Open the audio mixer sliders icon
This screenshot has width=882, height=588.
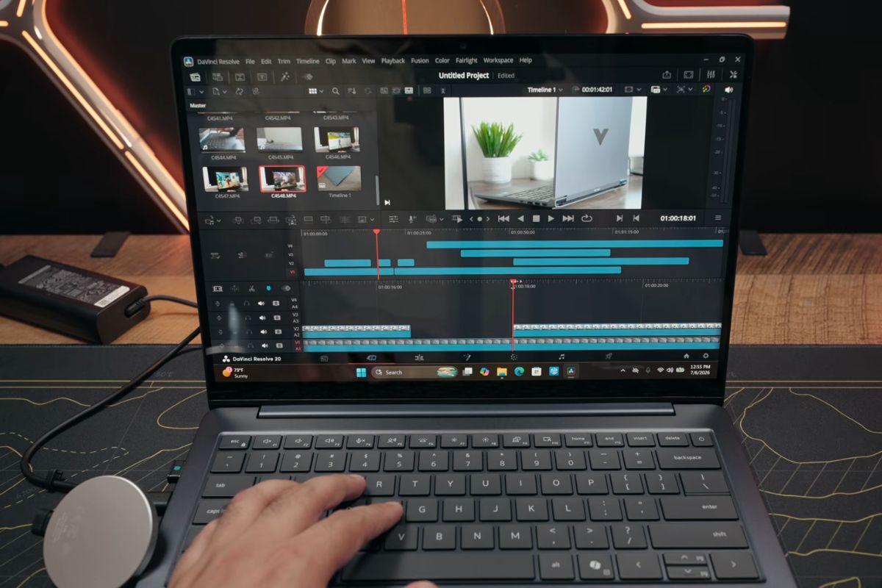711,75
